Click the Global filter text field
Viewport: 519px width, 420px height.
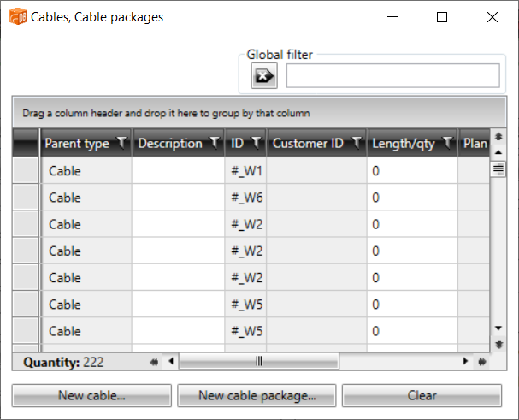(x=392, y=76)
